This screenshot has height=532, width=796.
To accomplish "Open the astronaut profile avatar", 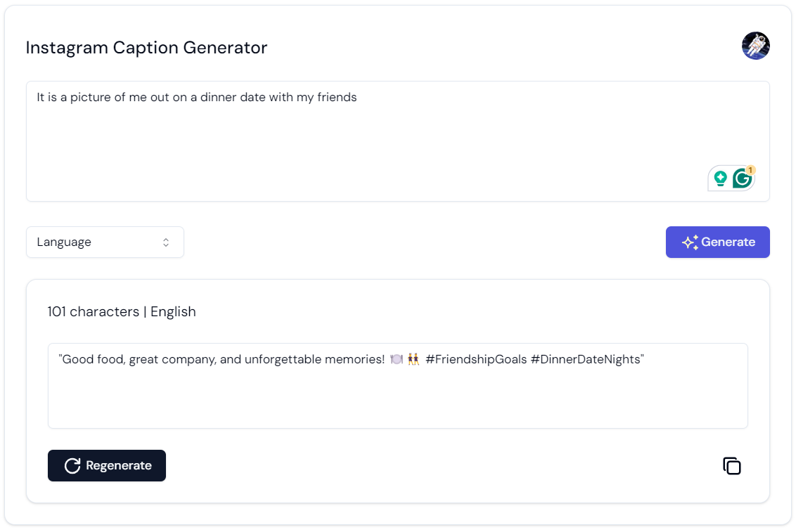I will (755, 46).
